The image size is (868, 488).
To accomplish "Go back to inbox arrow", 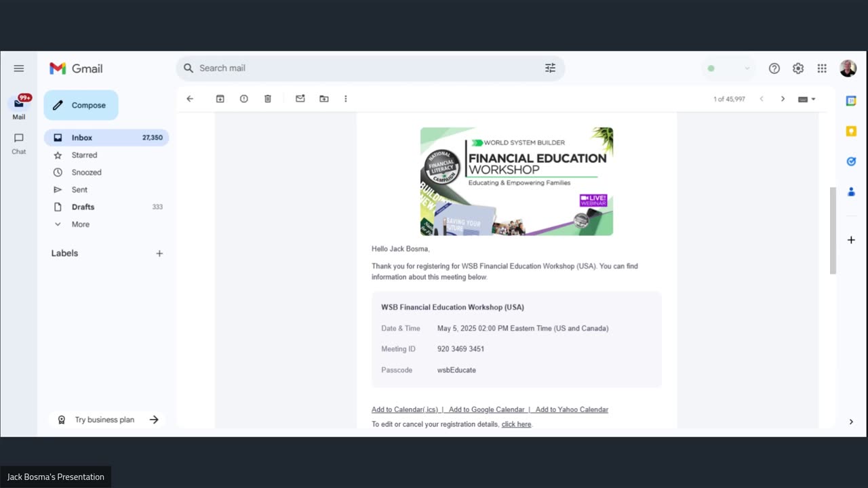I will click(x=190, y=99).
